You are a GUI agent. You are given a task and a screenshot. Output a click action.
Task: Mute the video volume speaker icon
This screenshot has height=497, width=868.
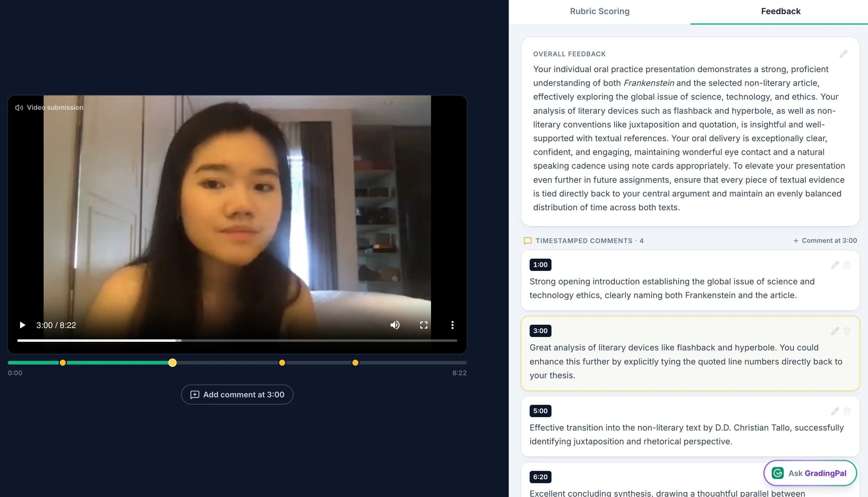coord(395,325)
